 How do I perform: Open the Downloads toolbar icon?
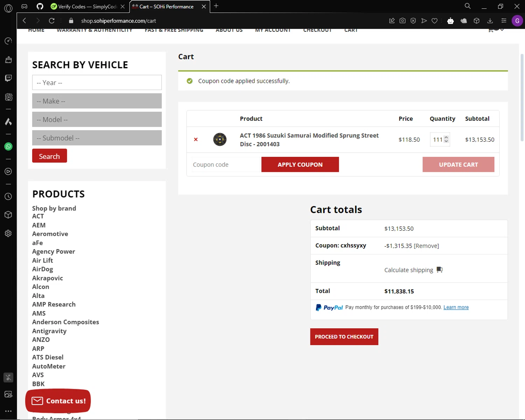pos(490,21)
